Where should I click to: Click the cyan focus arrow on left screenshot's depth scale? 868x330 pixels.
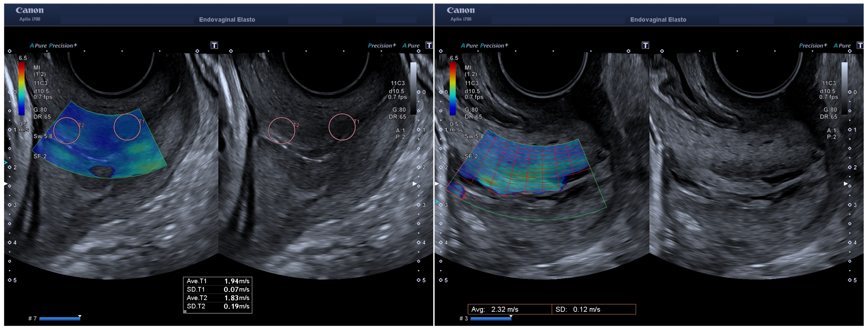point(6,163)
